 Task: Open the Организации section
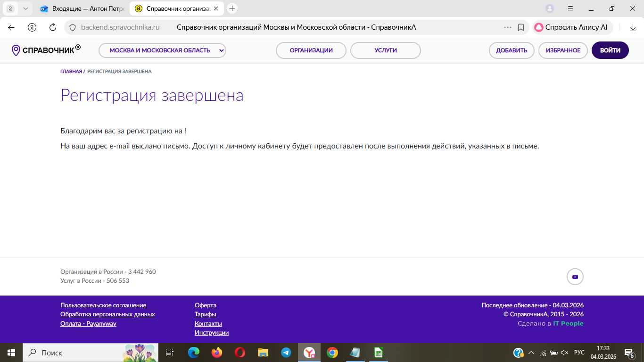tap(311, 50)
